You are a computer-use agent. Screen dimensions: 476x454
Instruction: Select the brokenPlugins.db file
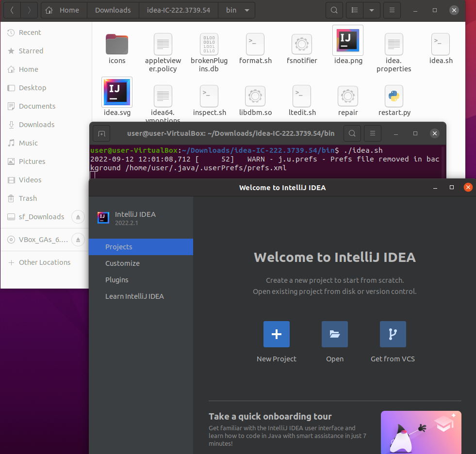point(209,52)
